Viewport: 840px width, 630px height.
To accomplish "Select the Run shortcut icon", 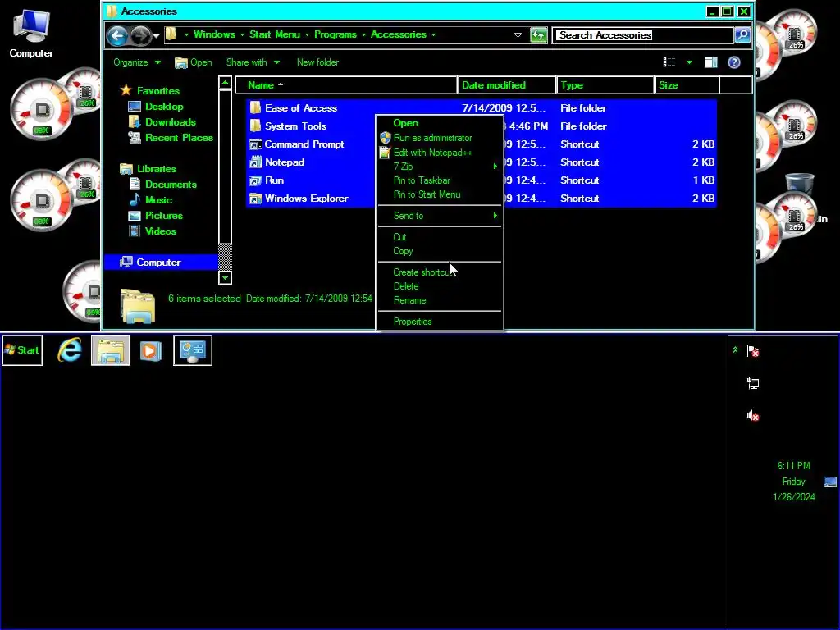I will point(256,180).
